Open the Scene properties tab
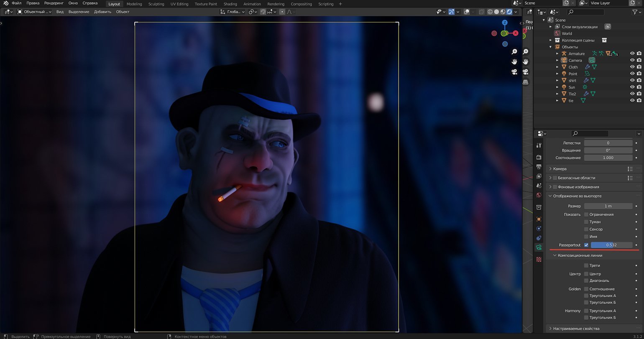This screenshot has width=644, height=339. pyautogui.click(x=539, y=186)
